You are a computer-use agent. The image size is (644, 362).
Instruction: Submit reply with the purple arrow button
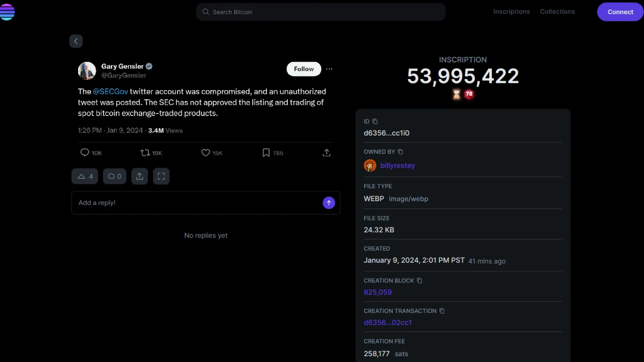[329, 203]
